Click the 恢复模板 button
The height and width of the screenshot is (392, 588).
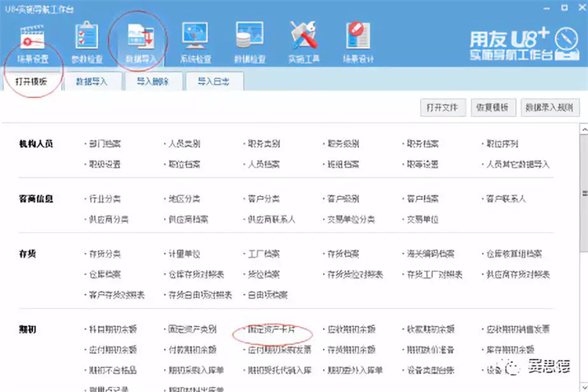pos(492,107)
